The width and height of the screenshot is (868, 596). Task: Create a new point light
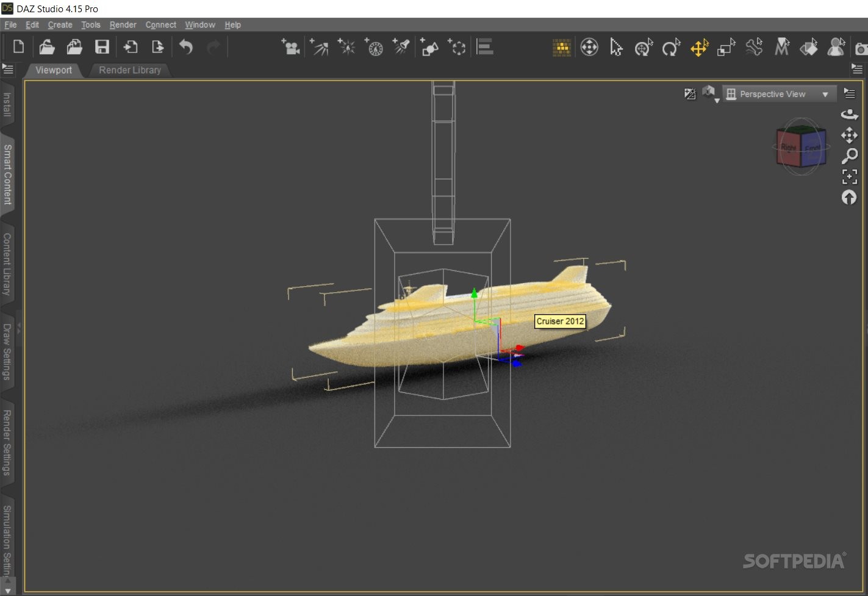[346, 47]
